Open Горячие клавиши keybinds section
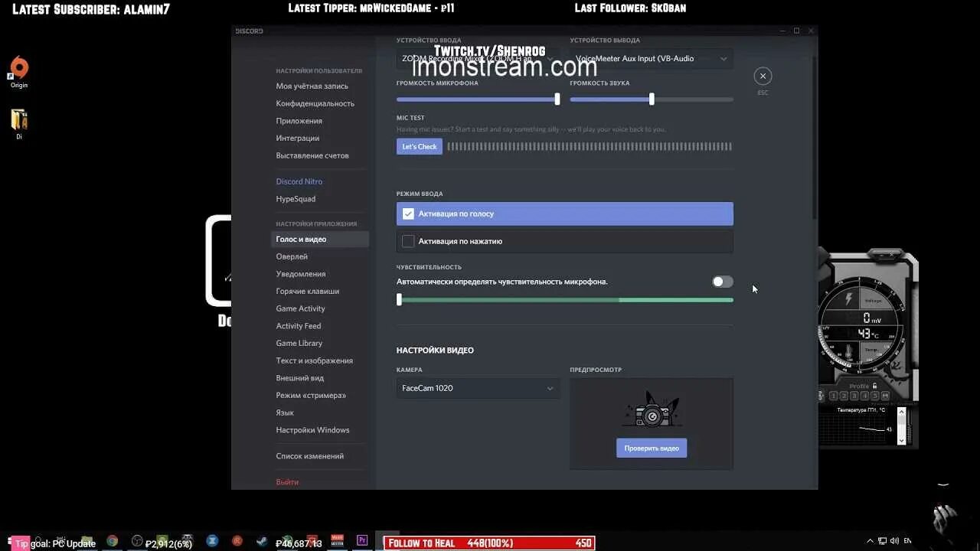 [x=308, y=292]
